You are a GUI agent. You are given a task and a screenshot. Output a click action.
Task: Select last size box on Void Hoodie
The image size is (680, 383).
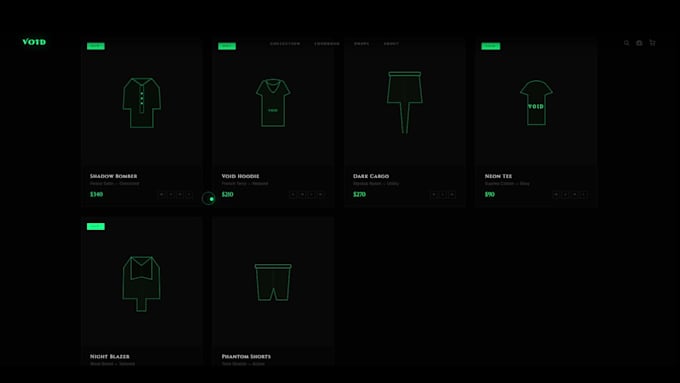point(320,195)
